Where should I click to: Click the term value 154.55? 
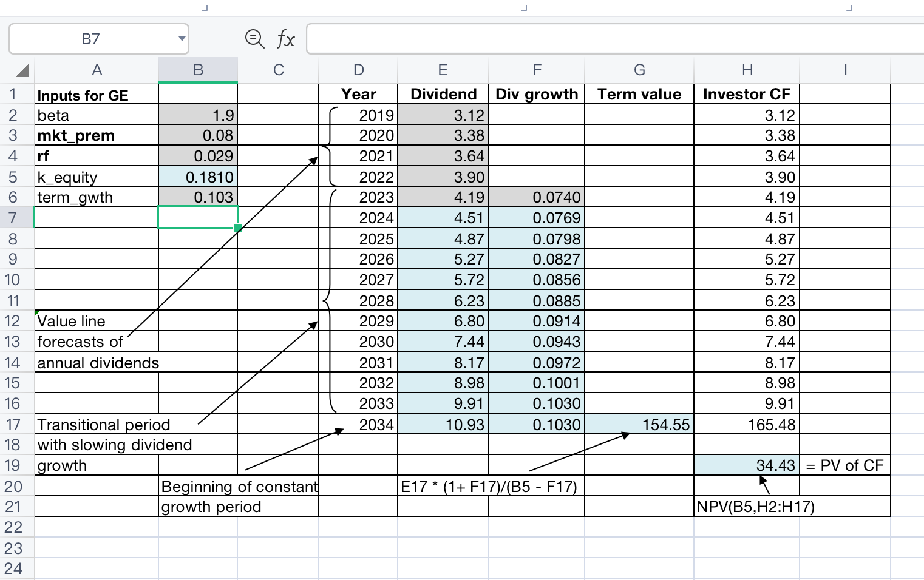coord(639,424)
